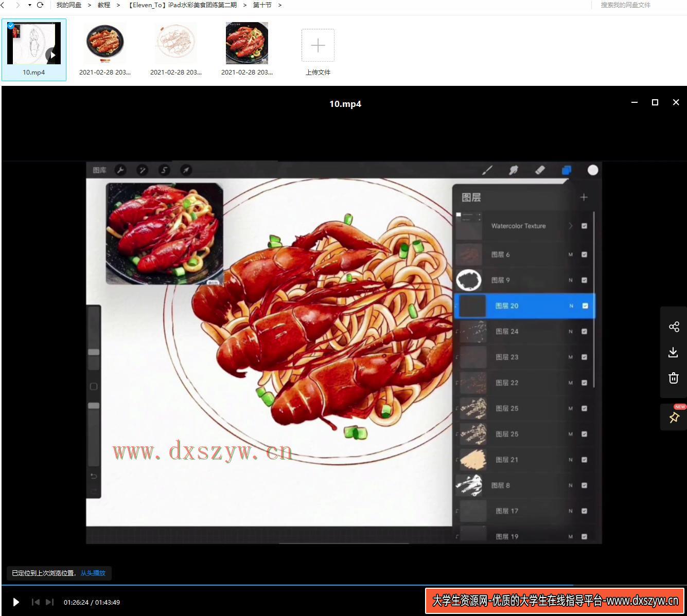Toggle visibility checkbox of 图层 21
Screen dimensions: 687x616
(584, 460)
